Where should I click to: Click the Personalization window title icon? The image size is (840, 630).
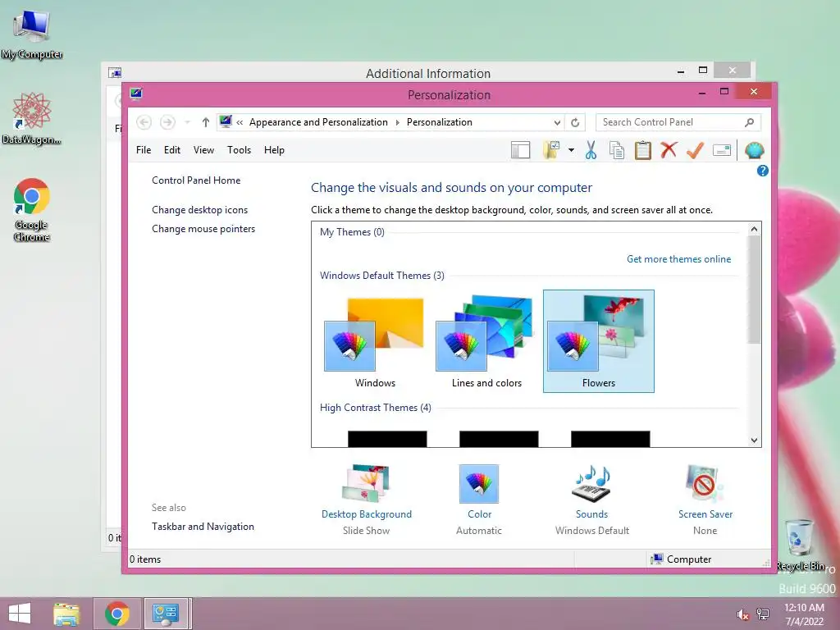click(136, 94)
